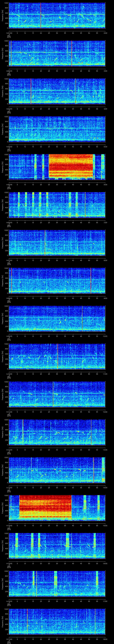This screenshot has height=644, width=114.
Task: Click the red vertical line at 20 seconds in the 4:01:00 panel
Action: click(x=41, y=16)
